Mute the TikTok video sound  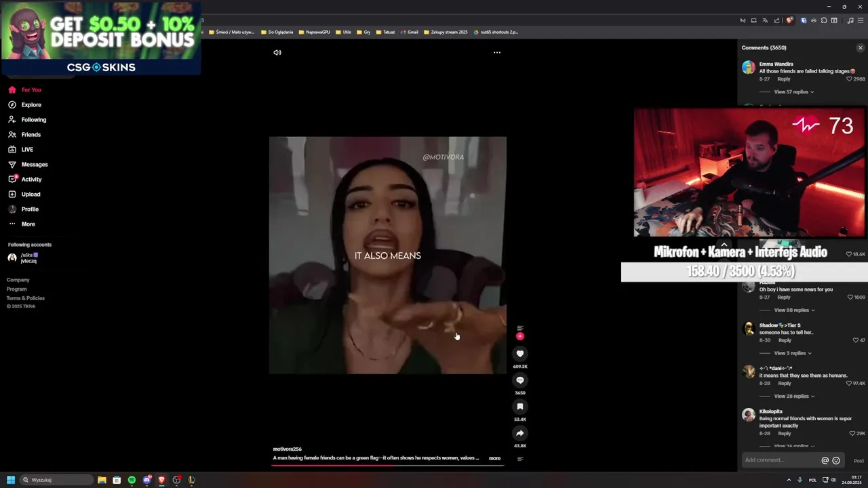pos(277,52)
